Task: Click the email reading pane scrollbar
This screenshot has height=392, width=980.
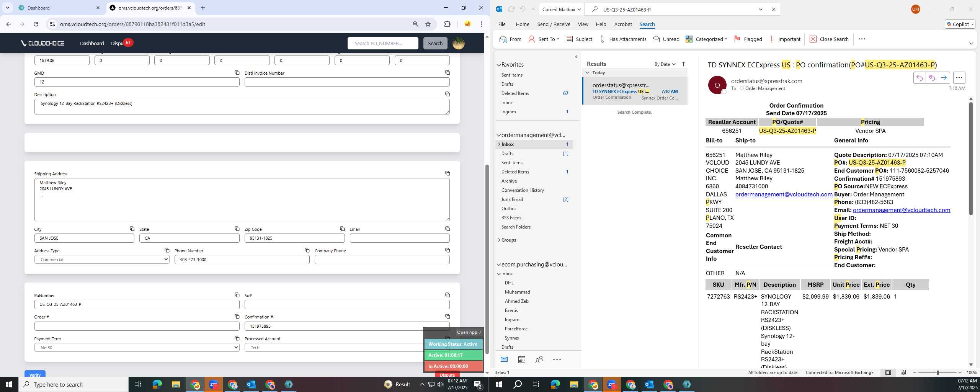Action: coord(970,158)
